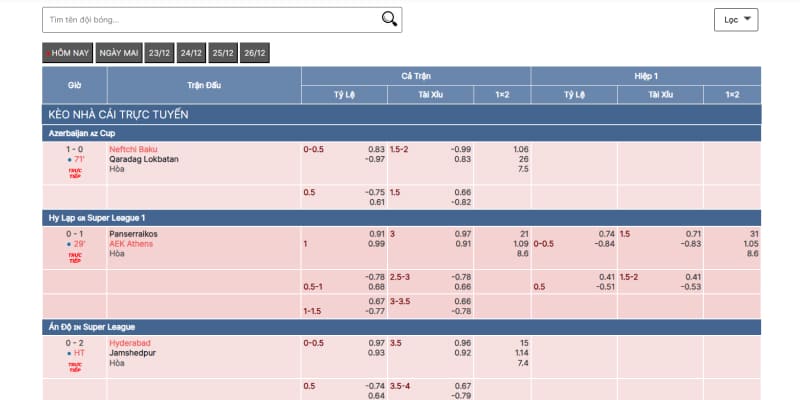The height and width of the screenshot is (400, 800).
Task: Select the HÔM NAY tab
Action: pyautogui.click(x=68, y=53)
